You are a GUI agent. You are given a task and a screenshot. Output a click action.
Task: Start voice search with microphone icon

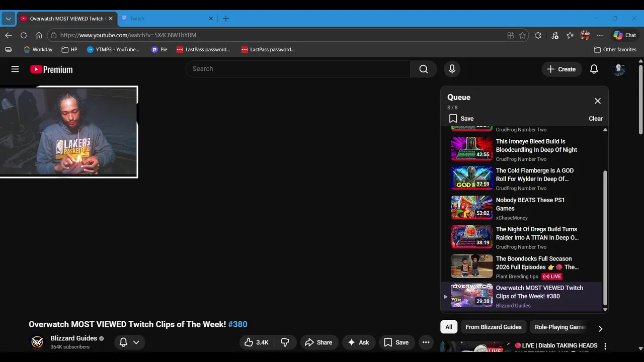(x=452, y=69)
